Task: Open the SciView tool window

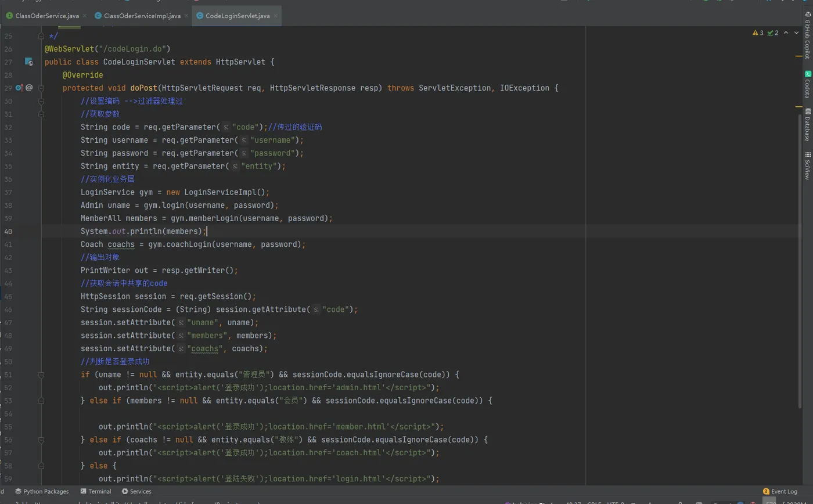Action: tap(807, 165)
